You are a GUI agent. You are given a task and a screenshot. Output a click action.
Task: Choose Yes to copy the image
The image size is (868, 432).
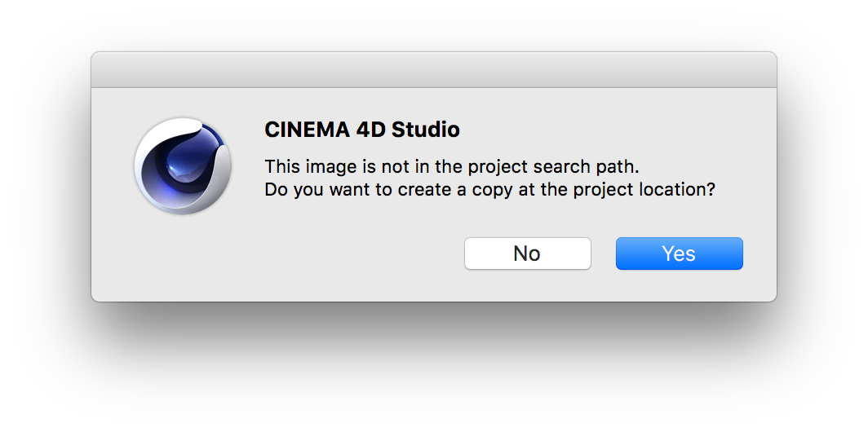(x=679, y=253)
